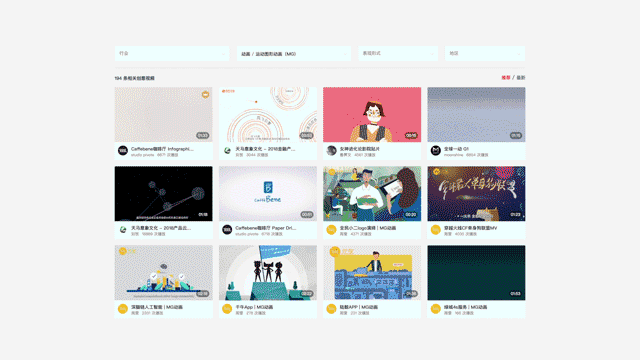Image resolution: width=640 pixels, height=360 pixels.
Task: Open the Caffebene咖啡厅 Paper Dri... title link
Action: [x=266, y=228]
